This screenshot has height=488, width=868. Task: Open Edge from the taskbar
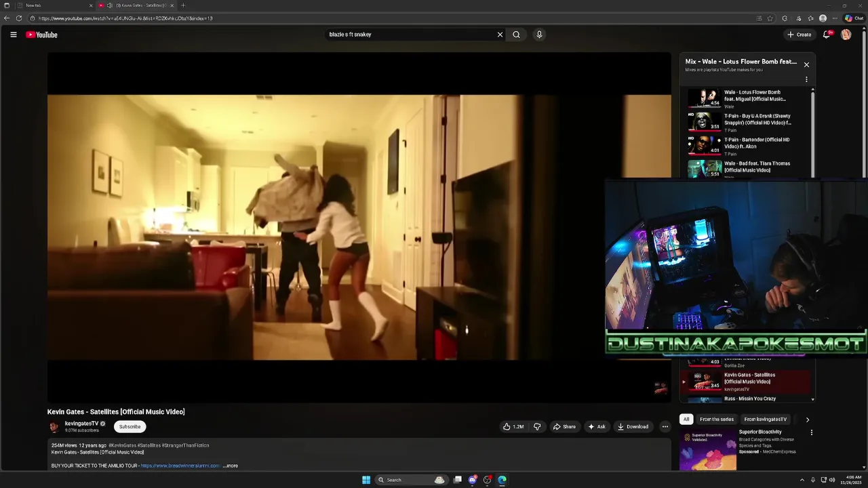click(x=502, y=480)
